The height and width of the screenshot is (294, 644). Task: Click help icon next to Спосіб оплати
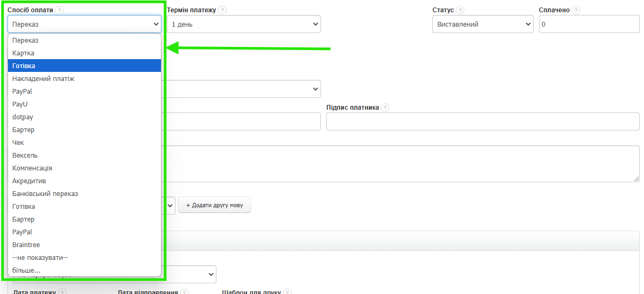59,10
